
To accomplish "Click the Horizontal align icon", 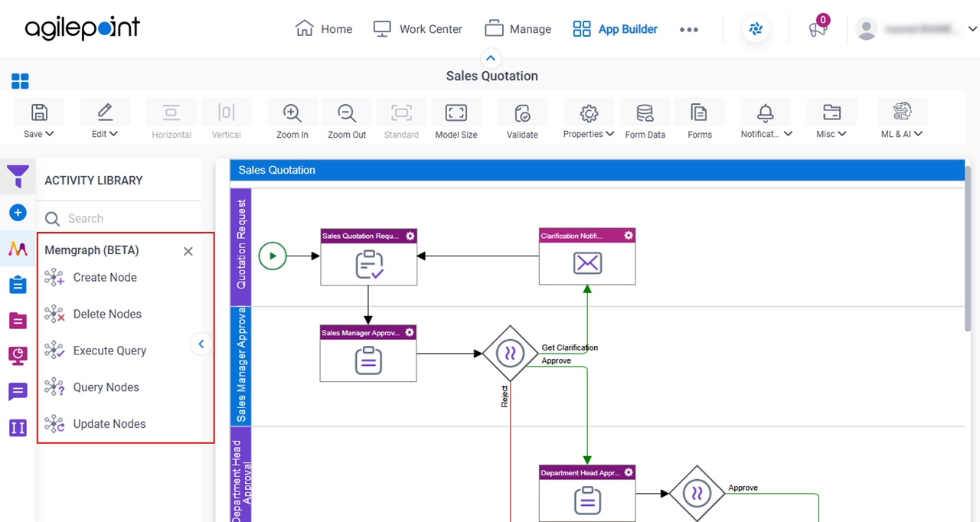I will 171,113.
